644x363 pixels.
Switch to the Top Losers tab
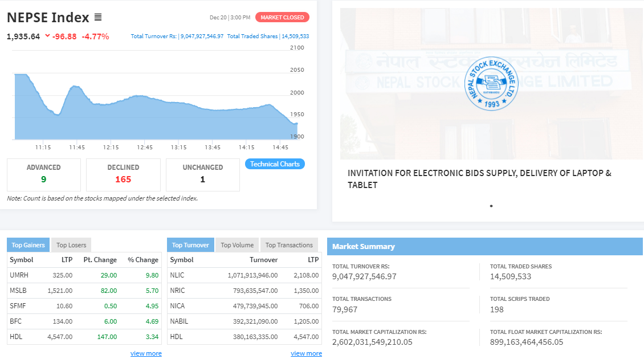[71, 245]
